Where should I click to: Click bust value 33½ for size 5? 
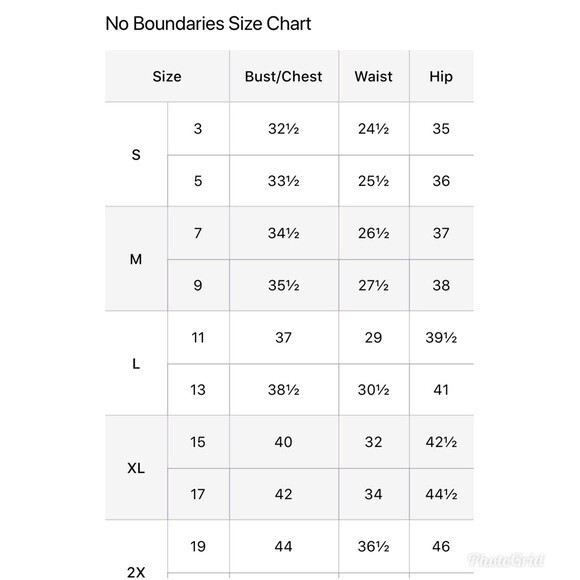tap(283, 181)
